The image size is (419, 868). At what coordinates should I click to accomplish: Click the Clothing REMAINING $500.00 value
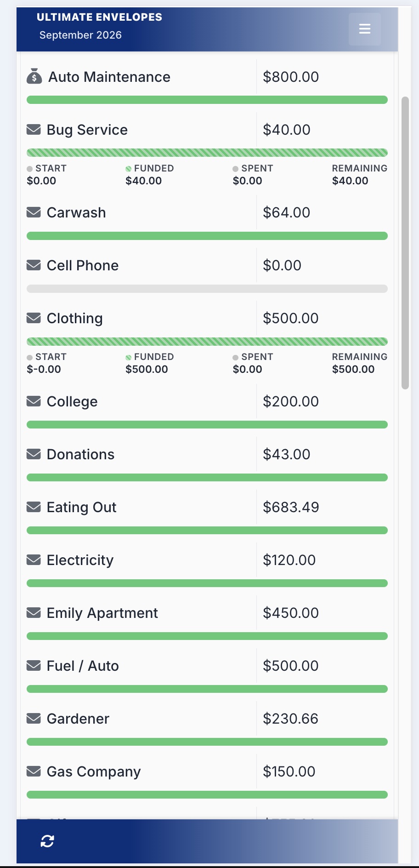click(x=353, y=369)
